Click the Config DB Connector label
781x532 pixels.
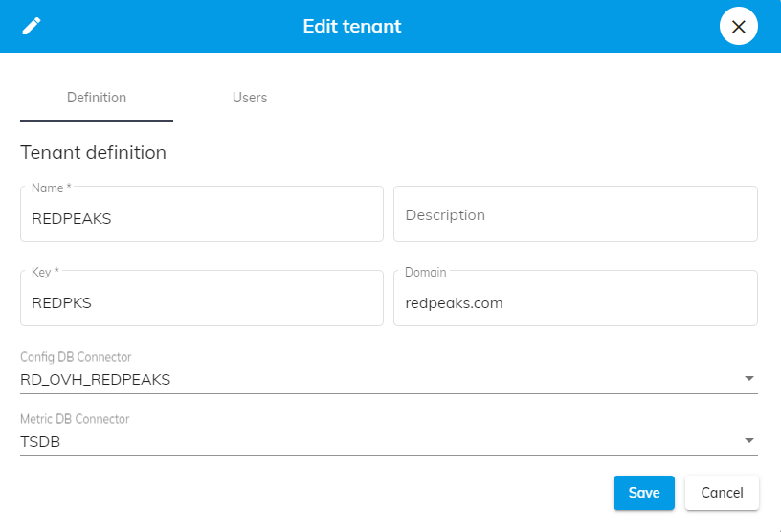pos(76,357)
